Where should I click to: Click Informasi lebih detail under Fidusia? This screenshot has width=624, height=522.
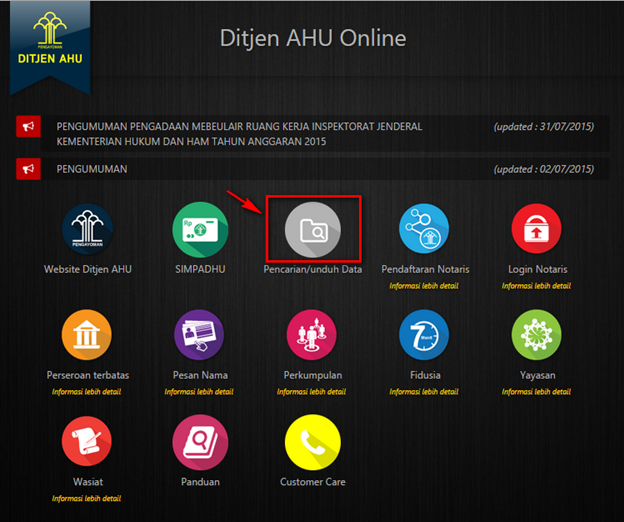425,391
